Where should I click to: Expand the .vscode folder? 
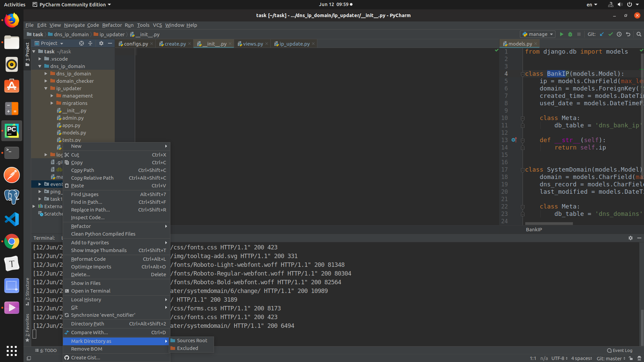tap(40, 59)
